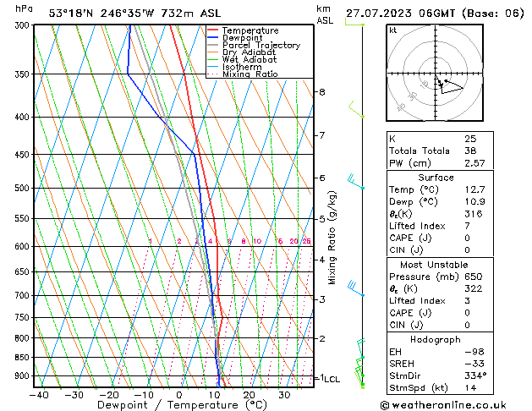The width and height of the screenshot is (532, 411).
Task: Click the Dewpoint / Temperature (°C) axis title
Action: (x=182, y=405)
